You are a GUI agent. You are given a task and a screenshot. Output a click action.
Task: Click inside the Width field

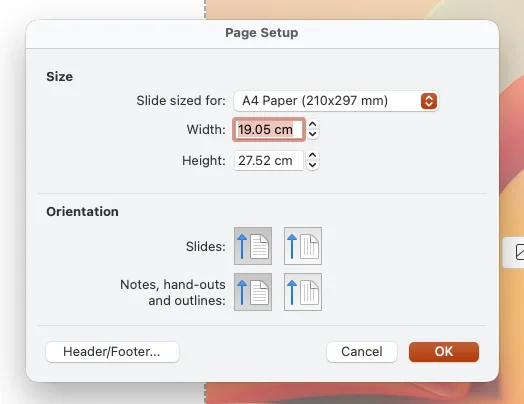point(269,130)
